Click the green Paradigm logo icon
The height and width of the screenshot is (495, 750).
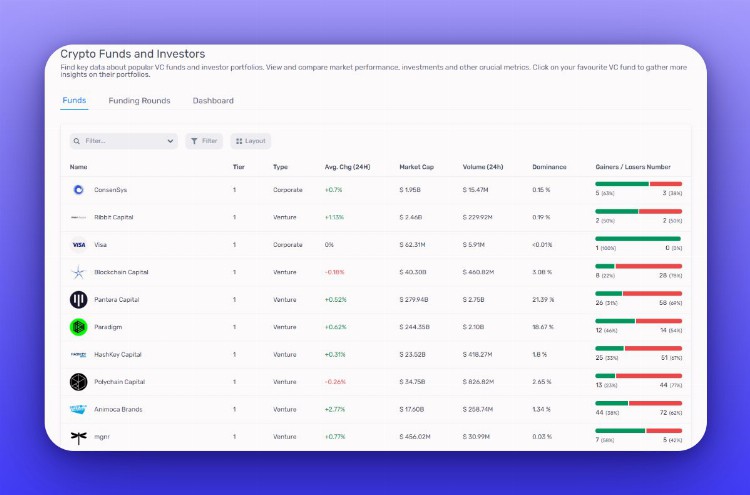(78, 327)
